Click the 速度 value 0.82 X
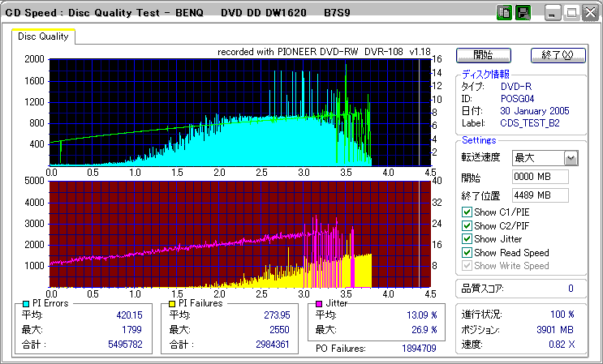 coord(562,345)
